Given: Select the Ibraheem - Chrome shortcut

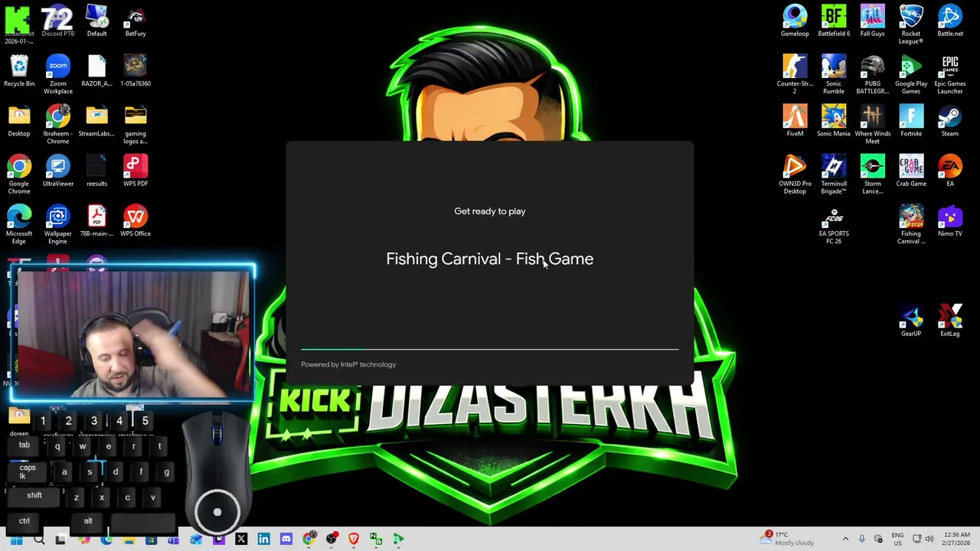Looking at the screenshot, I should (57, 125).
